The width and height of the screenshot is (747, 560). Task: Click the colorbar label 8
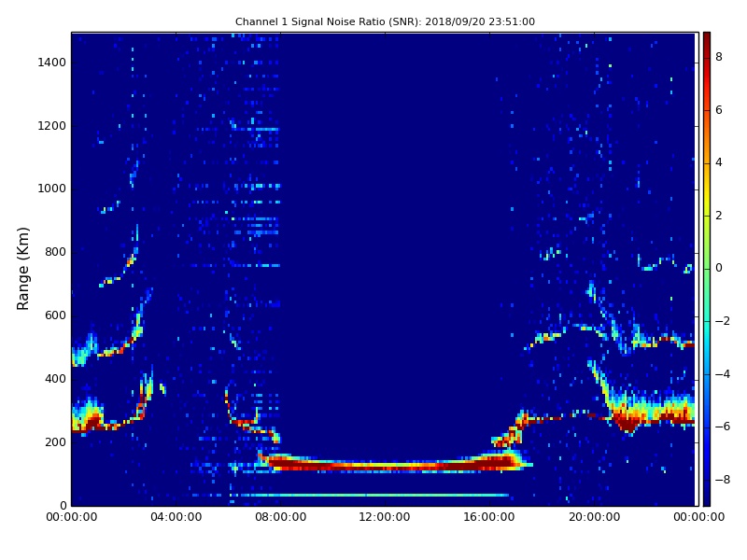[x=719, y=57]
